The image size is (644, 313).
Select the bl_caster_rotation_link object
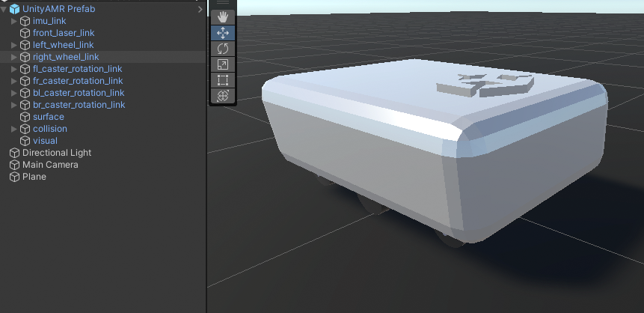79,93
